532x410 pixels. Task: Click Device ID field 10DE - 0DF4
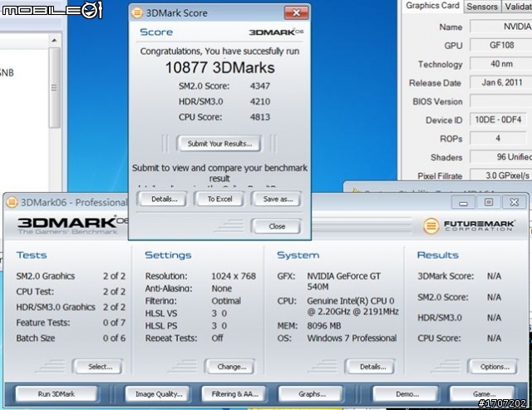[x=498, y=120]
